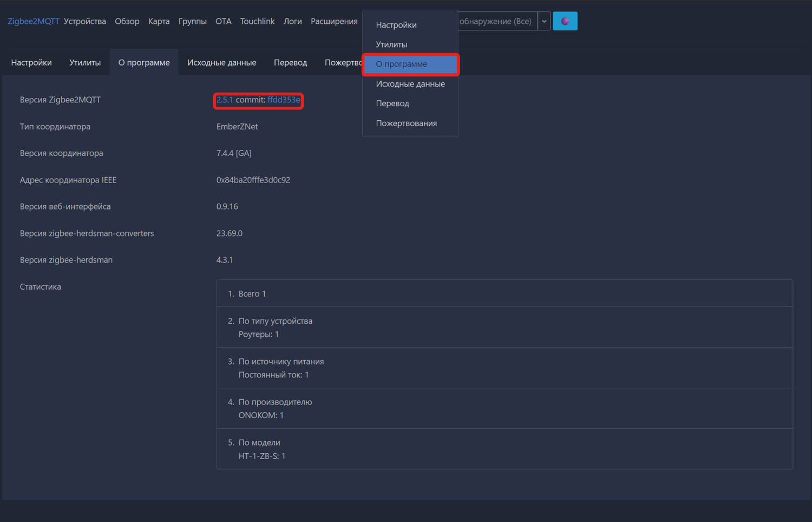Go to Устройства in the top navigation
812x522 pixels.
coord(85,21)
